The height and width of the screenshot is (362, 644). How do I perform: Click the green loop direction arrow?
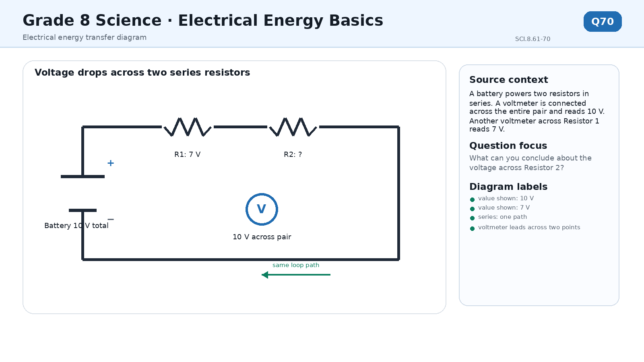pos(296,275)
